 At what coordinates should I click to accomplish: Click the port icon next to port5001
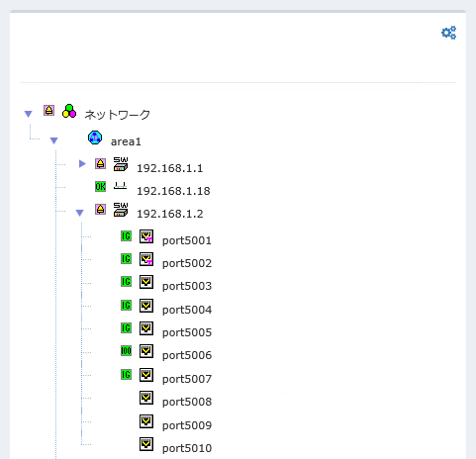(146, 236)
